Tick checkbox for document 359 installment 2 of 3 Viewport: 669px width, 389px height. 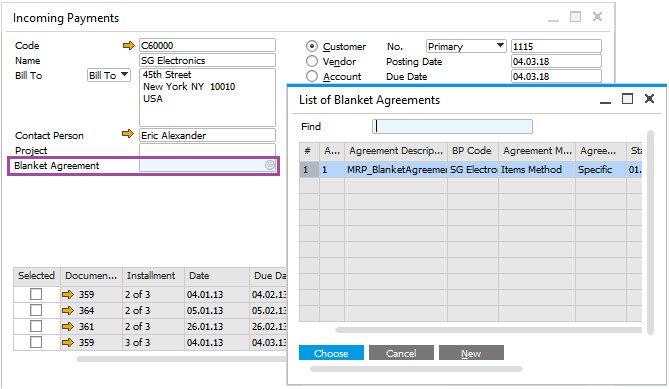(36, 294)
